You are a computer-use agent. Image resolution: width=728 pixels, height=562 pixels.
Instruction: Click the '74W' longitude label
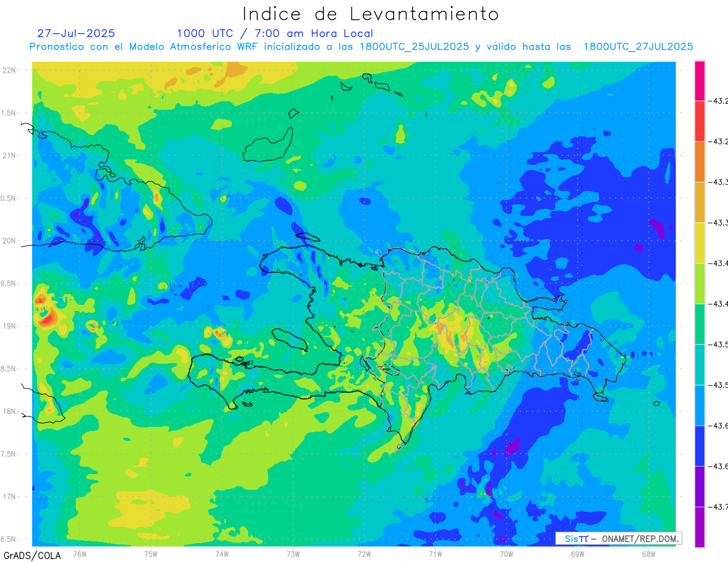click(x=222, y=554)
